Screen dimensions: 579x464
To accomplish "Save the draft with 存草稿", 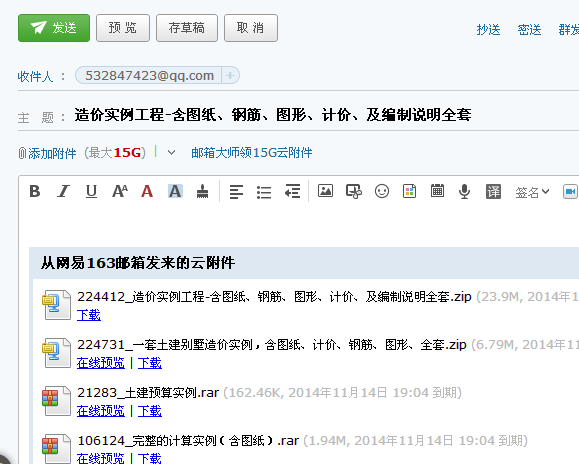I will [x=187, y=28].
